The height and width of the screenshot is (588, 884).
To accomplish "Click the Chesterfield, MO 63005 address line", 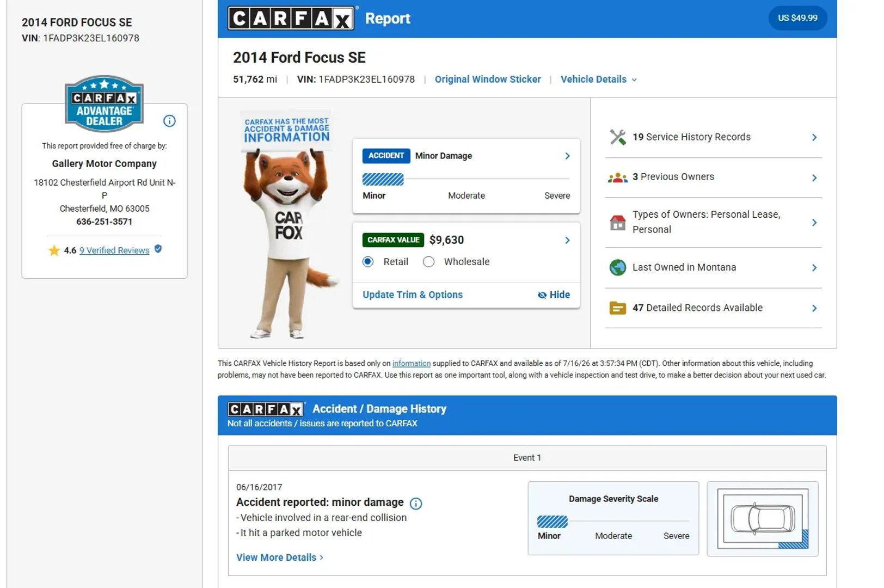I will pyautogui.click(x=104, y=209).
